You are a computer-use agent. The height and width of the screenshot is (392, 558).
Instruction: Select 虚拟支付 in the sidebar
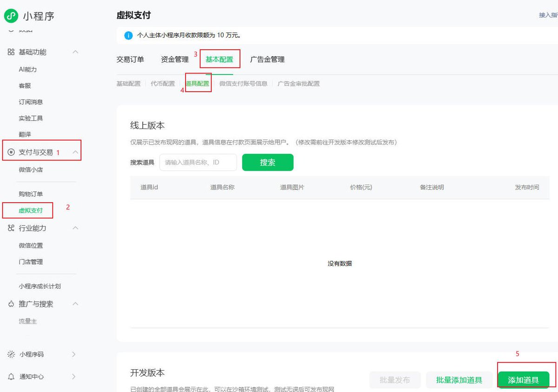point(31,210)
